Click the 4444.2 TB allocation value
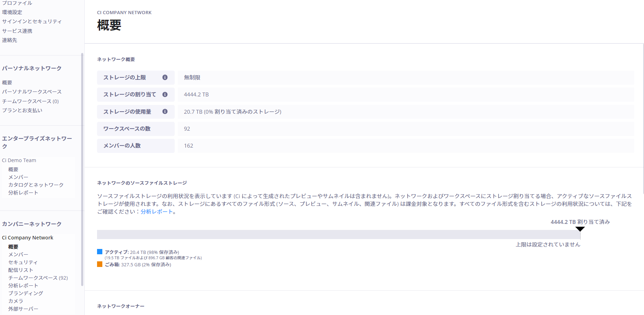The height and width of the screenshot is (315, 644). [x=196, y=94]
